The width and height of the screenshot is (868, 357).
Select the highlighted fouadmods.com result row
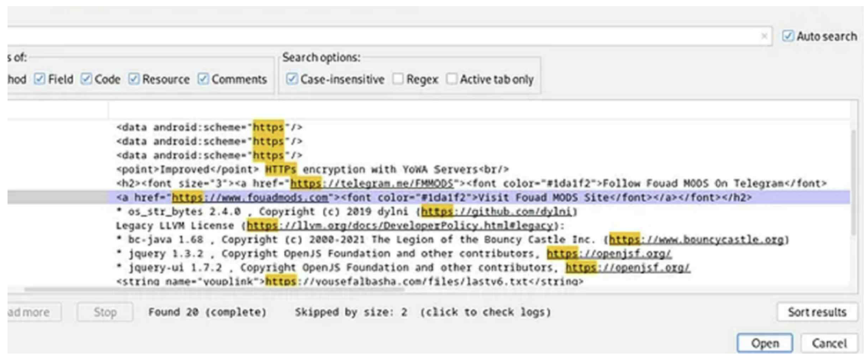coord(431,197)
